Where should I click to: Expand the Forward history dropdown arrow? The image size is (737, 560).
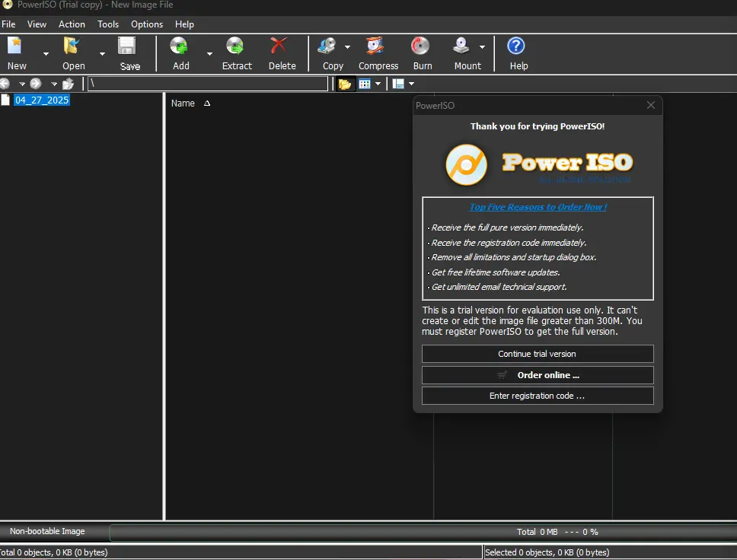pyautogui.click(x=54, y=84)
